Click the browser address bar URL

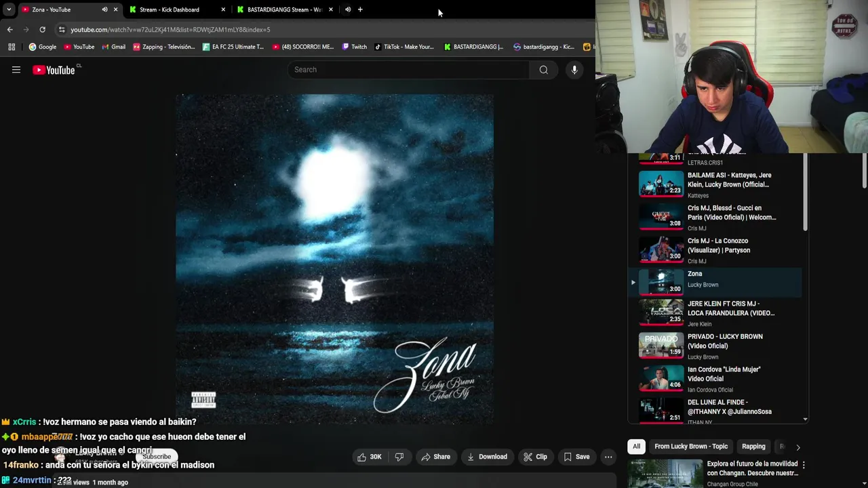tap(170, 30)
